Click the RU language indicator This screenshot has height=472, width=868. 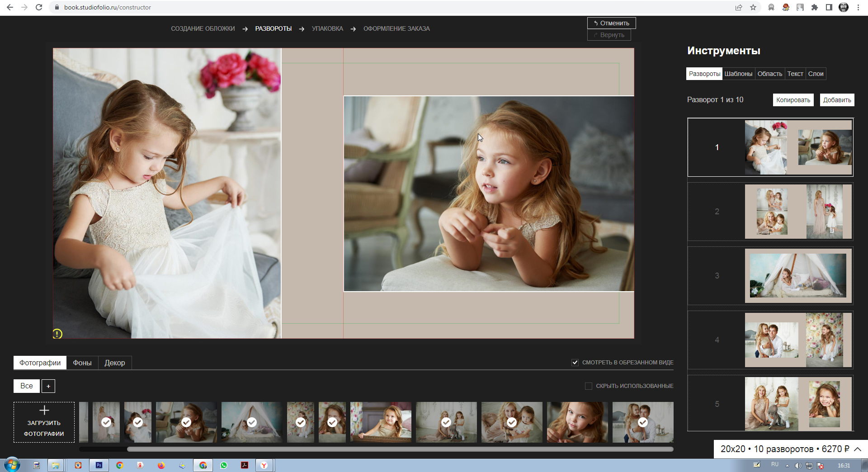pos(775,464)
